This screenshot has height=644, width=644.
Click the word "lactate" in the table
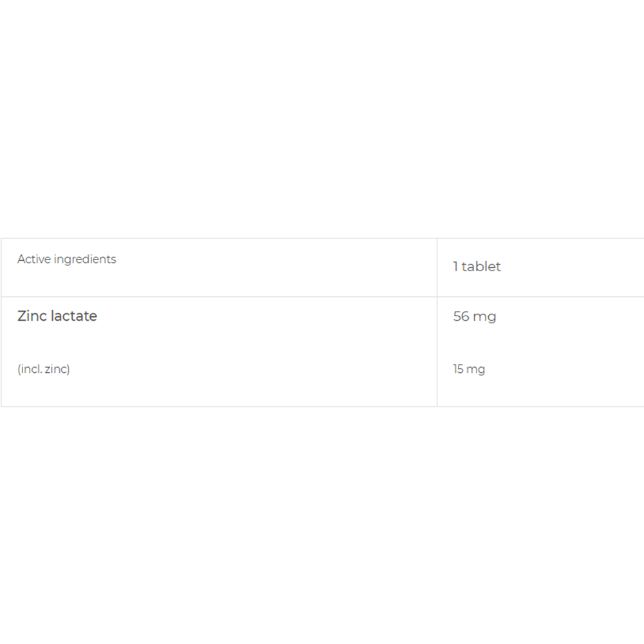[73, 316]
